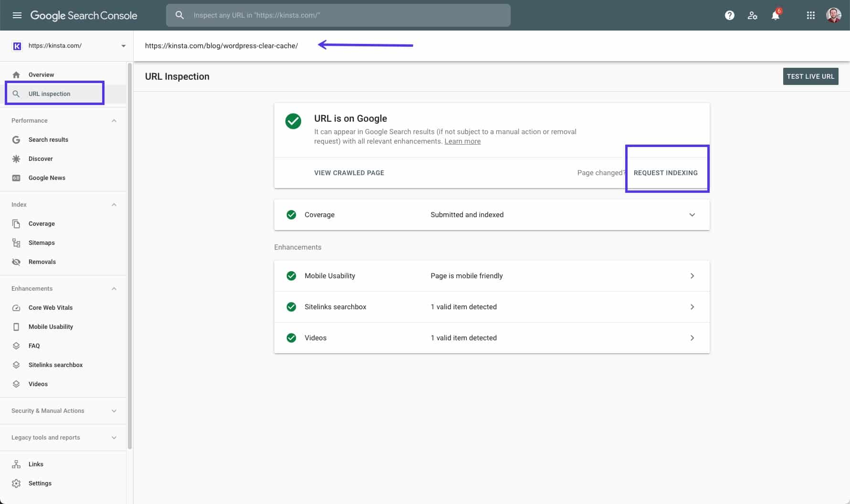Click the users and permissions icon
The image size is (850, 504).
[x=752, y=15]
